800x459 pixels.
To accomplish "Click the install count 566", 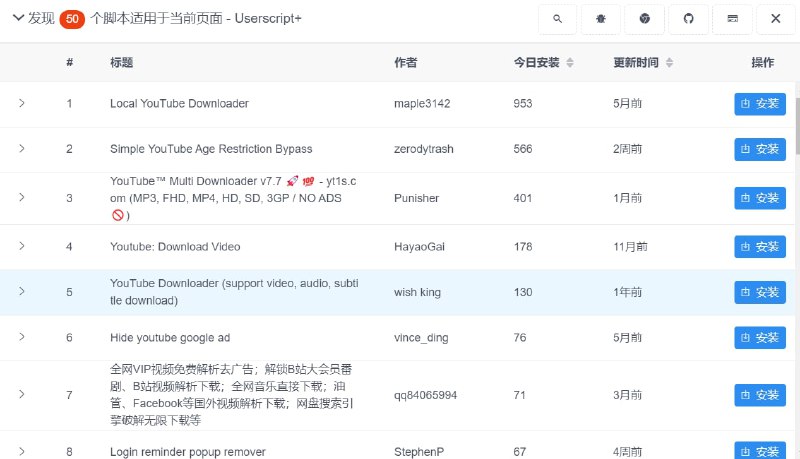I will coord(522,149).
